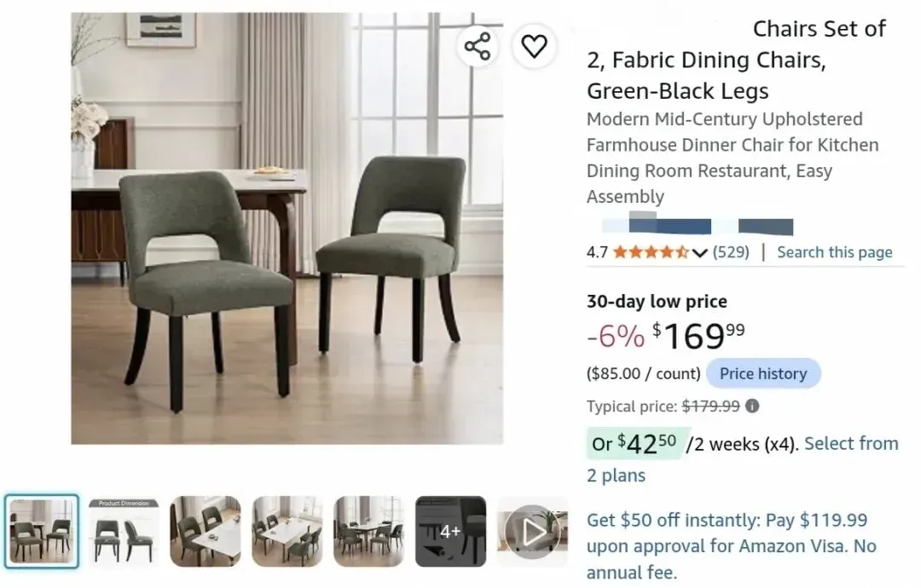Click the 4.7 star rating stars

pos(651,252)
